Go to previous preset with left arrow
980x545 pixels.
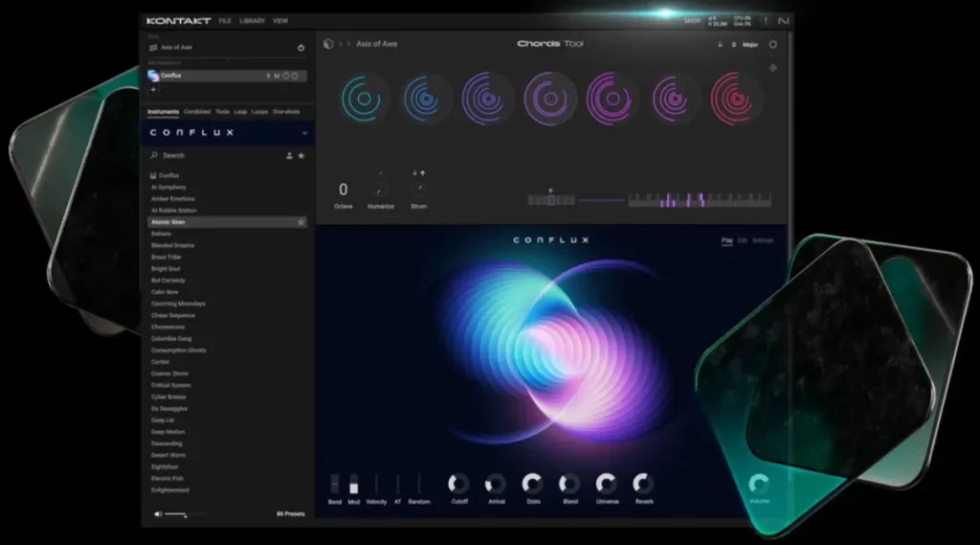point(341,44)
